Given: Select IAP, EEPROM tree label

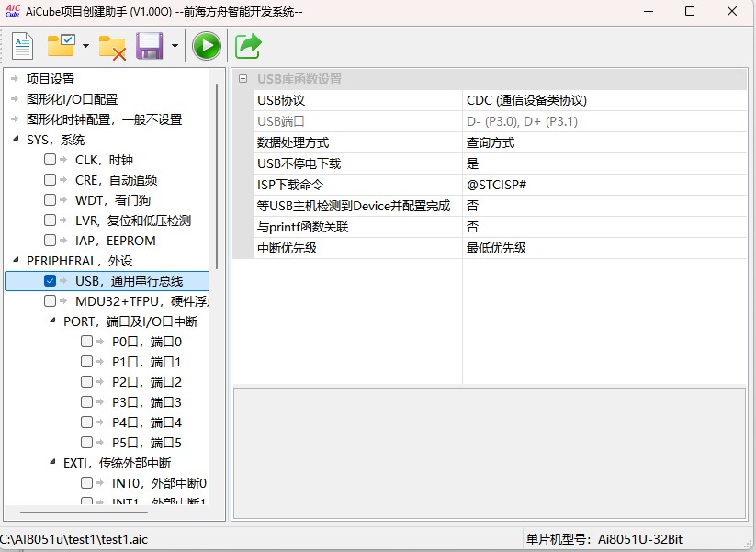Looking at the screenshot, I should [x=116, y=241].
